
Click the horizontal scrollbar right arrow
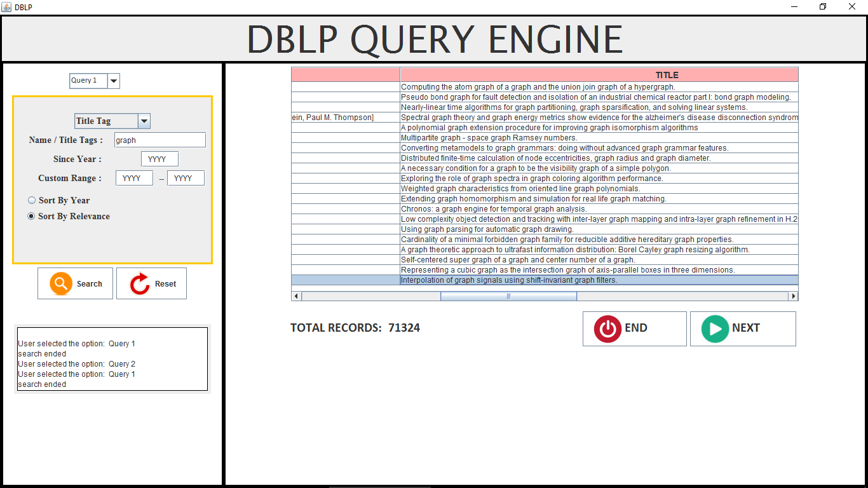(793, 296)
